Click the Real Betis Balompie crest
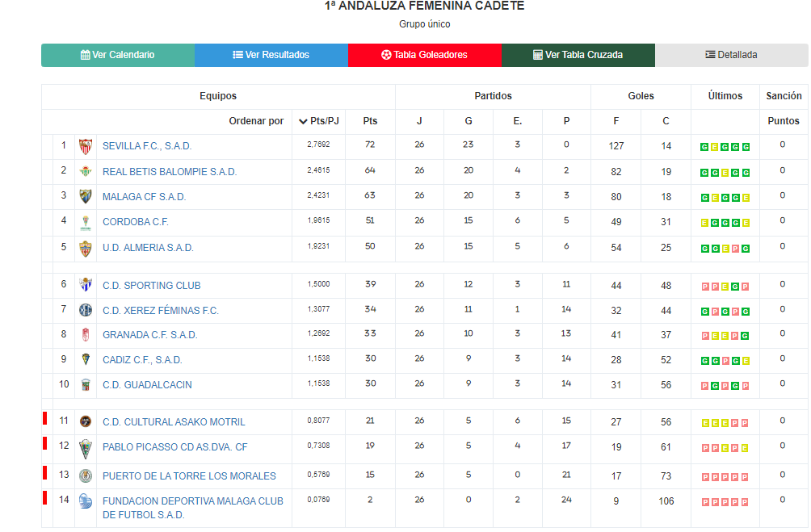The image size is (811, 532). [86, 171]
